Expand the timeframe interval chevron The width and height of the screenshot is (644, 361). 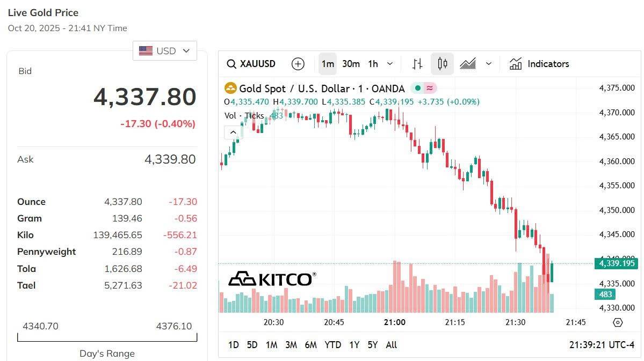pos(390,64)
